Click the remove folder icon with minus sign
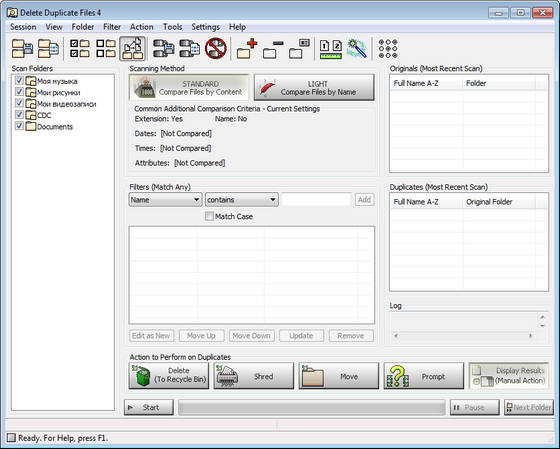Screen dimensions: 560x449 (273, 49)
